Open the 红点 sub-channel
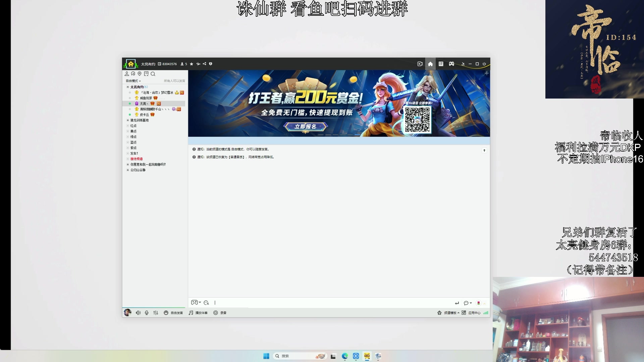The image size is (644, 362). 133,126
